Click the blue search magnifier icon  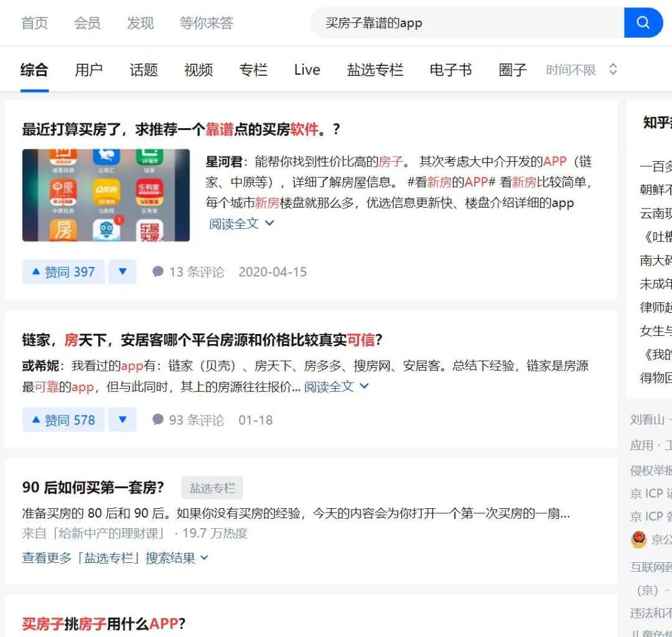tap(643, 22)
